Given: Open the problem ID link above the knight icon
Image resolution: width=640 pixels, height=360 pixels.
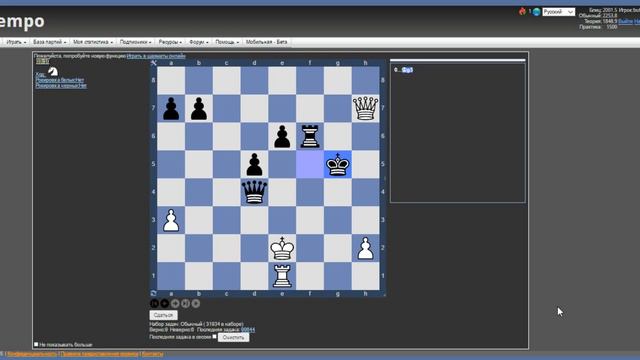Looking at the screenshot, I should pos(42,61).
